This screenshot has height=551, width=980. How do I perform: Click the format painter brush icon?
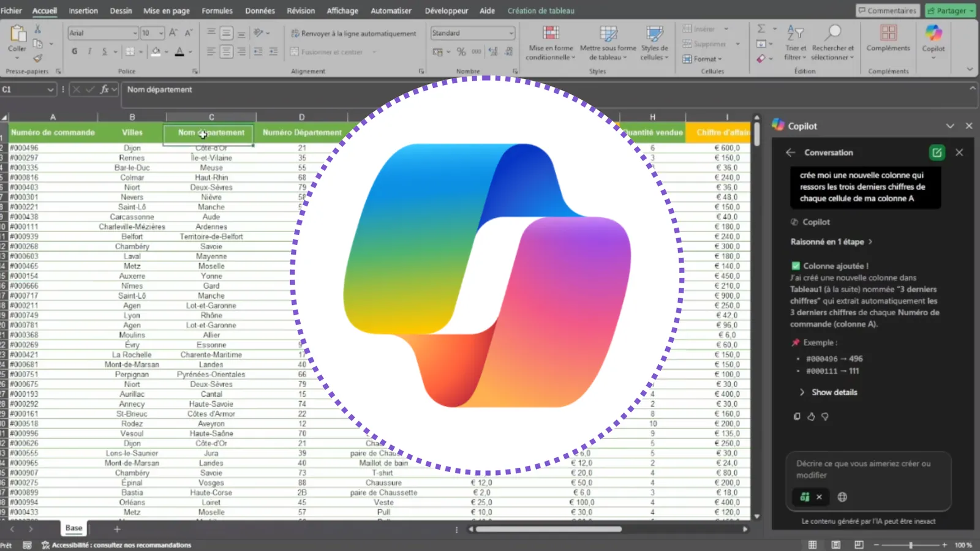pos(38,58)
